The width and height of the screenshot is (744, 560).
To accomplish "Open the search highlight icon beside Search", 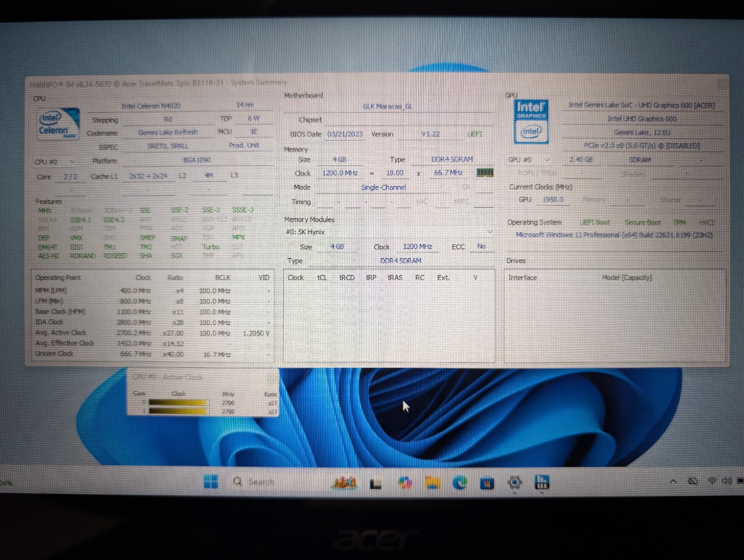I will tap(345, 482).
